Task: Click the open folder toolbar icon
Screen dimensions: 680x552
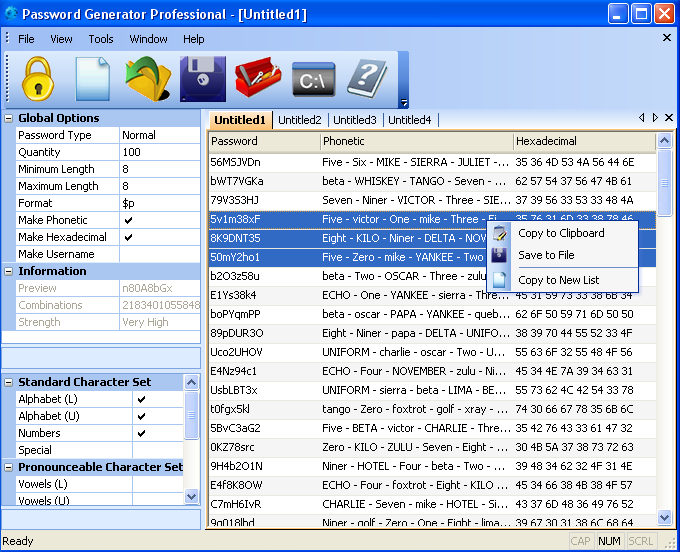Action: point(148,78)
